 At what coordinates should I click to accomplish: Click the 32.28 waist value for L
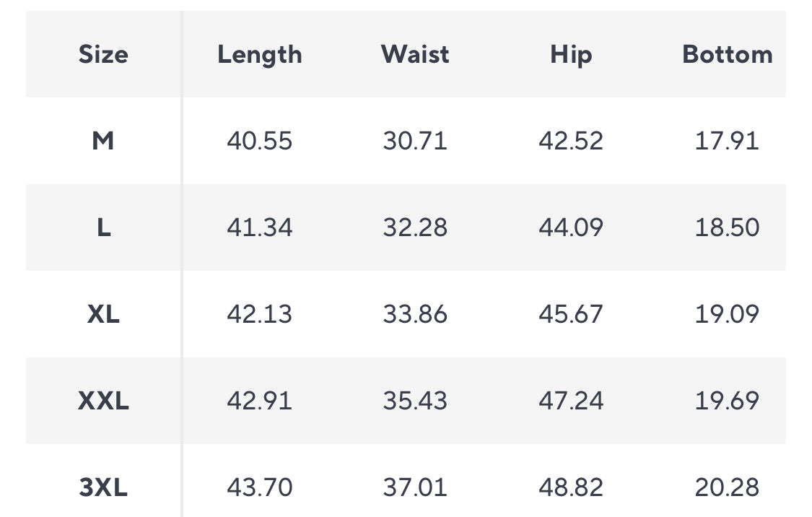pos(415,227)
